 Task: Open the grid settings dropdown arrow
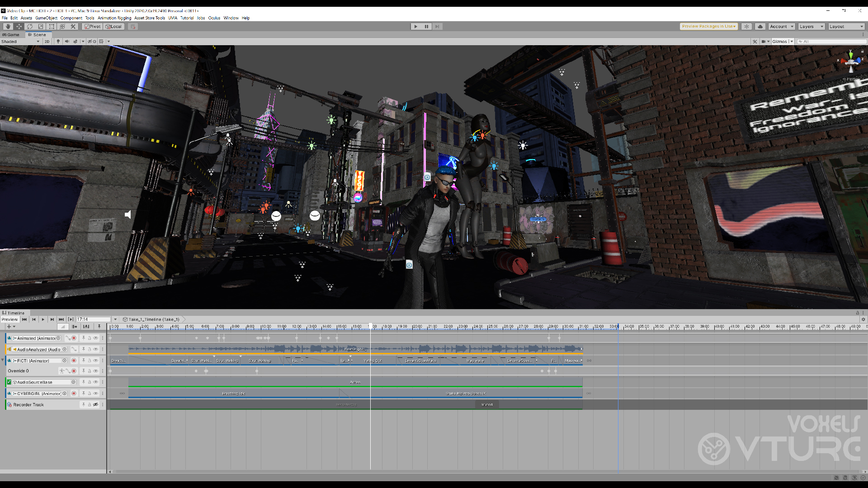point(108,42)
